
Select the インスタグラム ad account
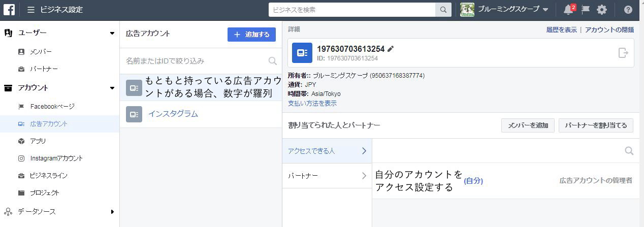(173, 114)
